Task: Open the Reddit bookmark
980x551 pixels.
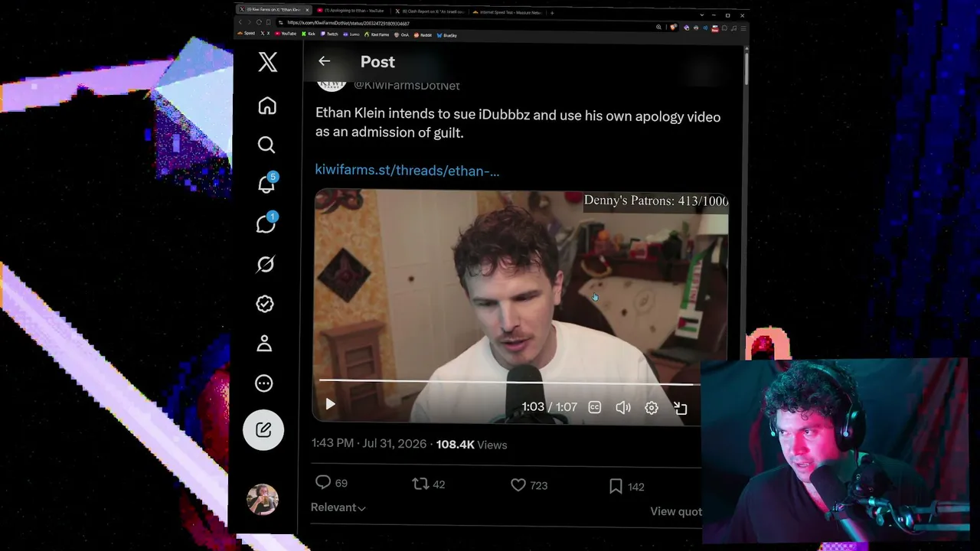Action: [423, 35]
